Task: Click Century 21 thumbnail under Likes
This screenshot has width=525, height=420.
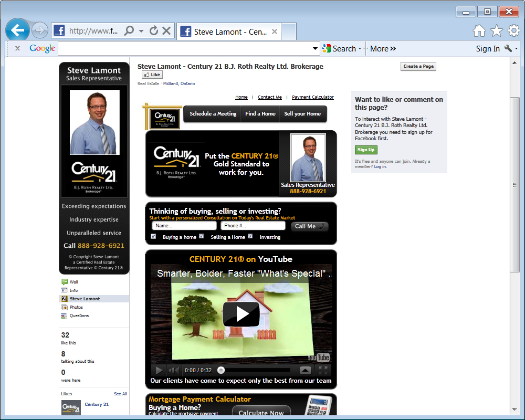Action: coord(71,407)
